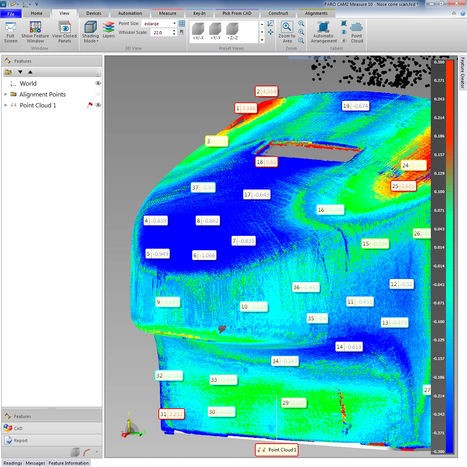Click deviation label 18 near the opening

pos(266,162)
